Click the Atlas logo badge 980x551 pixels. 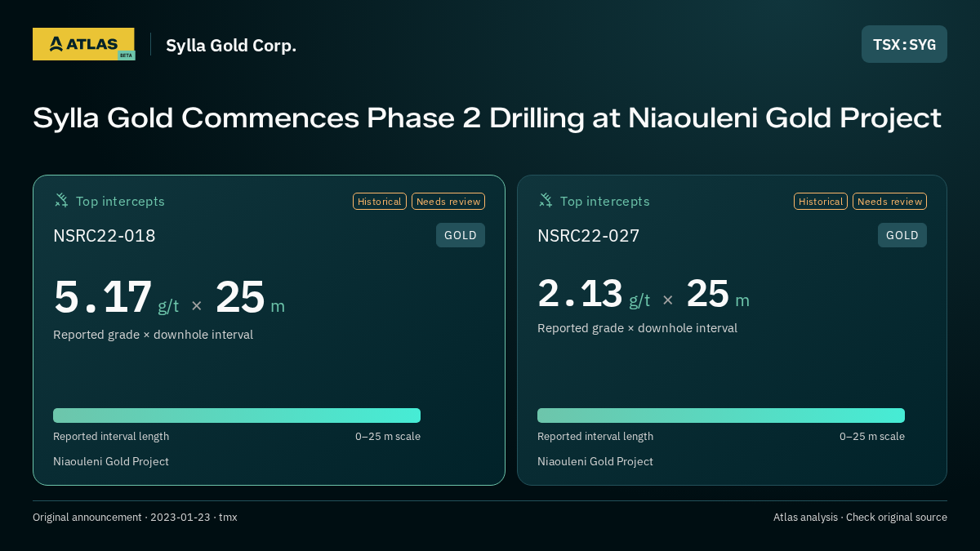[x=83, y=44]
